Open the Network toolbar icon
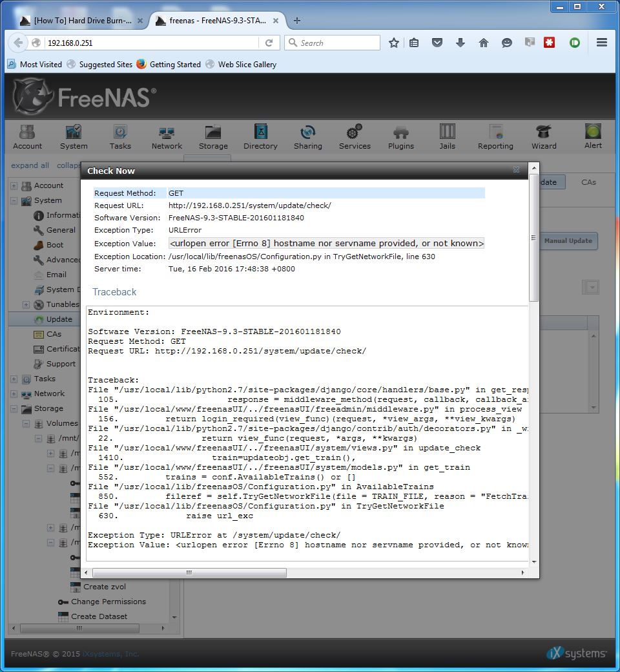 pyautogui.click(x=167, y=137)
